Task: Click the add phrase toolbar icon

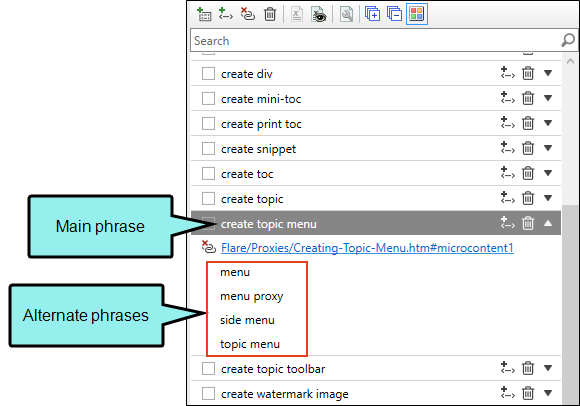Action: coord(204,14)
